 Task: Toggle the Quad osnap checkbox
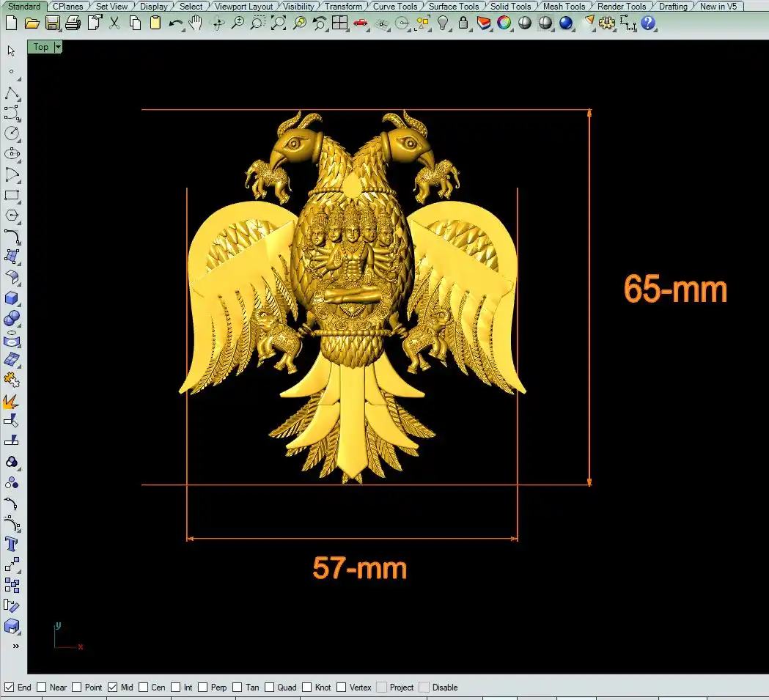[270, 688]
